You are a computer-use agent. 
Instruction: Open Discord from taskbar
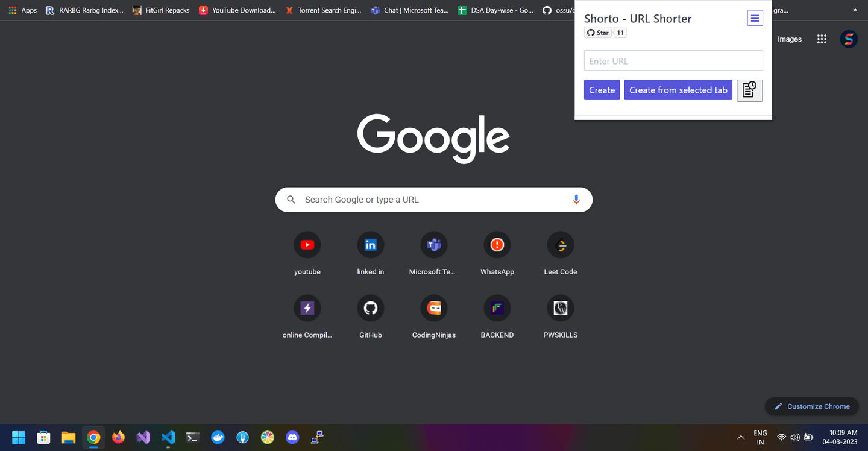(292, 437)
